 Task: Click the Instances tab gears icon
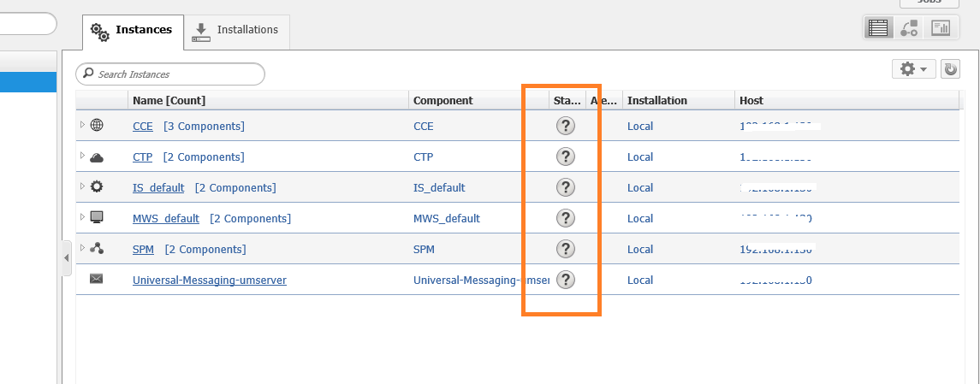(x=100, y=32)
